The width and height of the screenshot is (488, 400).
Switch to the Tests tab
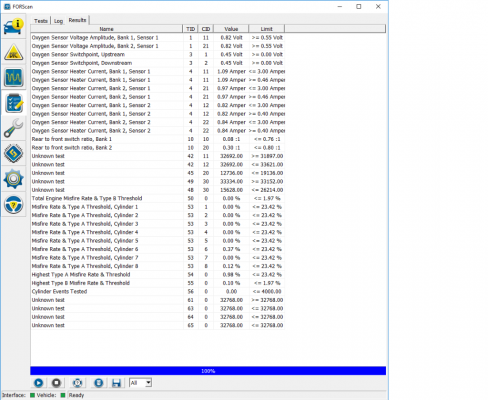pyautogui.click(x=41, y=21)
